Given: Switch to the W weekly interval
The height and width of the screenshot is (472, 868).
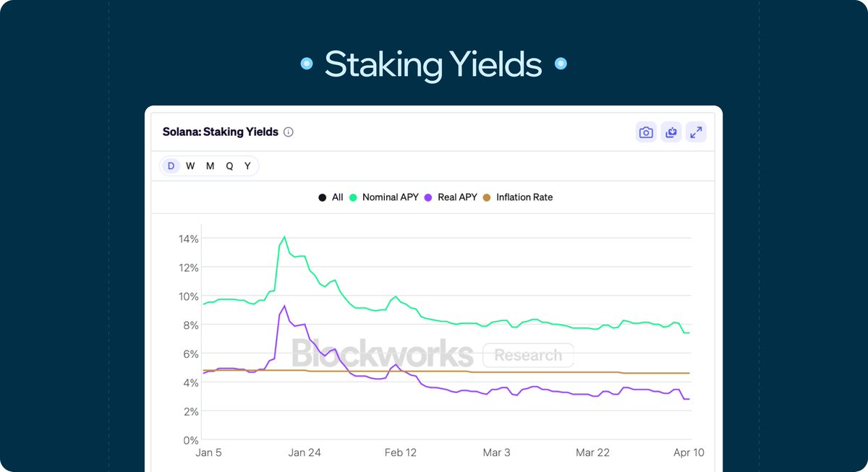Looking at the screenshot, I should point(190,166).
